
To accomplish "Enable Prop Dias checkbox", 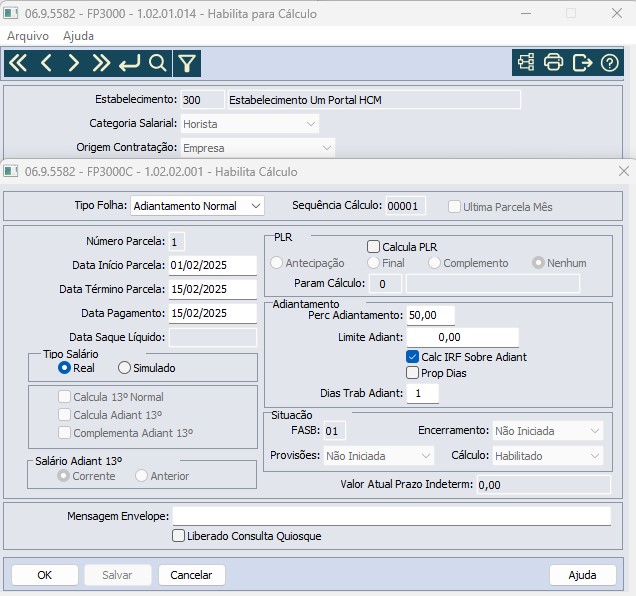I will (412, 372).
